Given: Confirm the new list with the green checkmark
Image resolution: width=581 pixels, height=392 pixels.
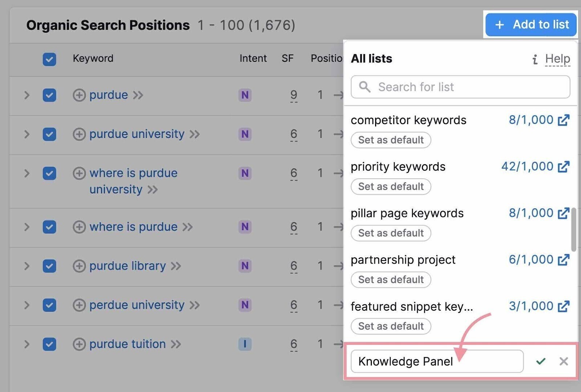Looking at the screenshot, I should (x=541, y=361).
